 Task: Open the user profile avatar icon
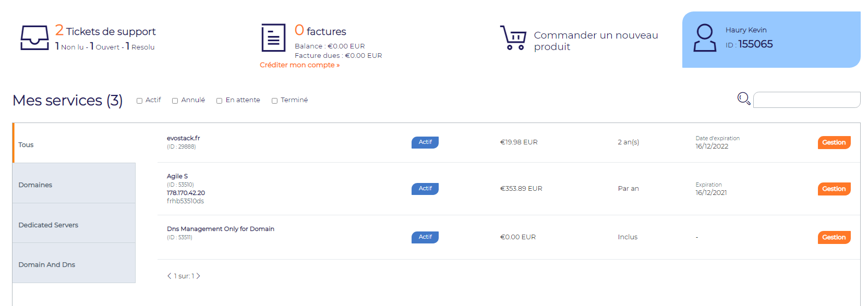pyautogui.click(x=705, y=38)
